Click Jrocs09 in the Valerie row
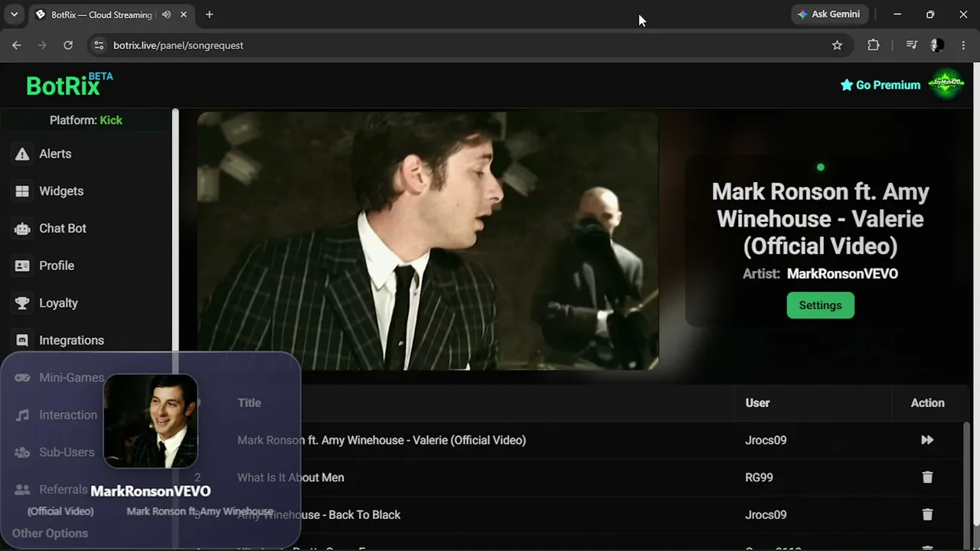Image resolution: width=980 pixels, height=551 pixels. tap(766, 440)
